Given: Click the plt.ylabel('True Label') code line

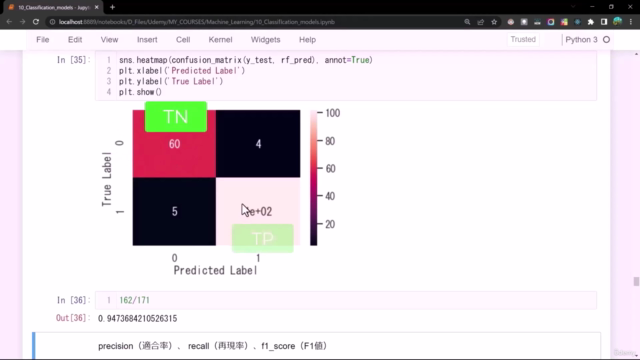Looking at the screenshot, I should point(171,82).
